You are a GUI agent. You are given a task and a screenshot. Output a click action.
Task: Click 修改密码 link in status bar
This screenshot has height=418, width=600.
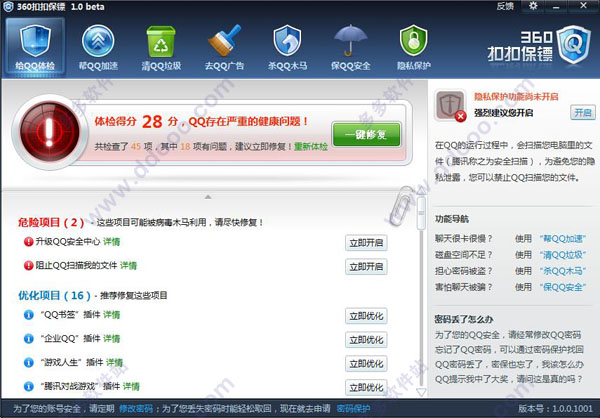coord(136,409)
